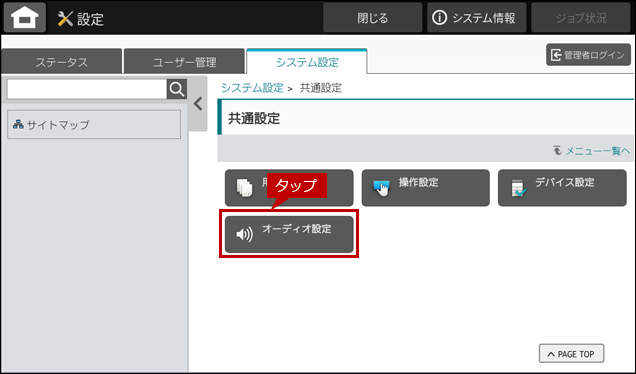636x374 pixels.
Task: Click the search magnifier icon
Action: click(177, 89)
